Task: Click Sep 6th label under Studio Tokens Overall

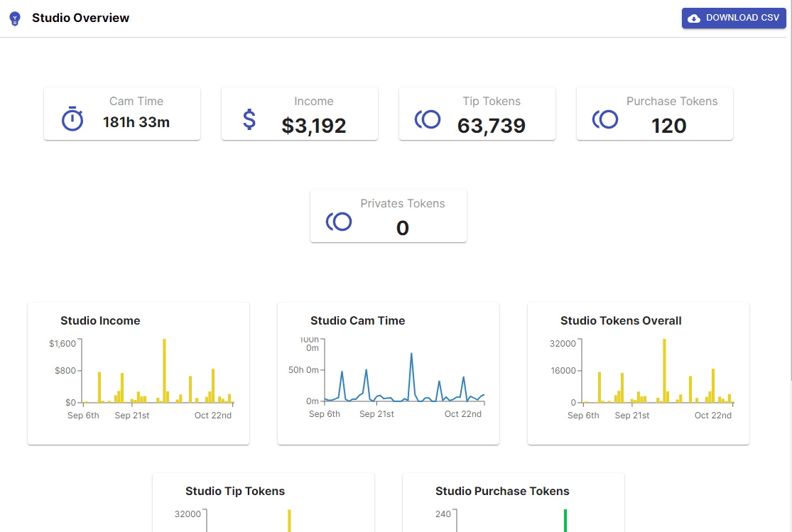Action: [x=583, y=416]
